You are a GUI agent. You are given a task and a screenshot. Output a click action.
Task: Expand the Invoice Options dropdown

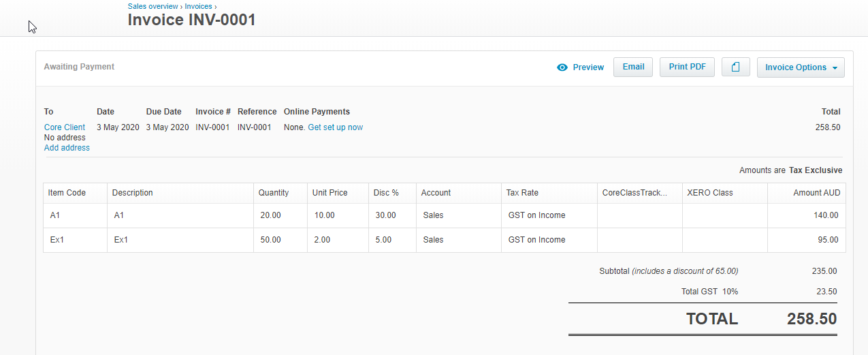[801, 67]
